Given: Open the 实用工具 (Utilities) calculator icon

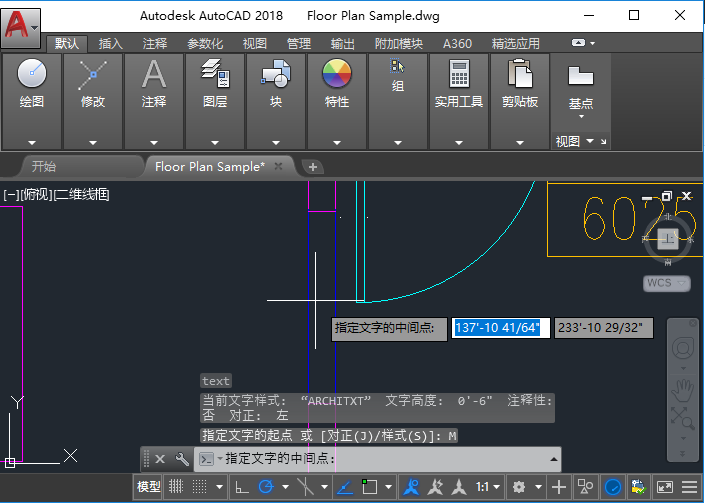Looking at the screenshot, I should (459, 74).
